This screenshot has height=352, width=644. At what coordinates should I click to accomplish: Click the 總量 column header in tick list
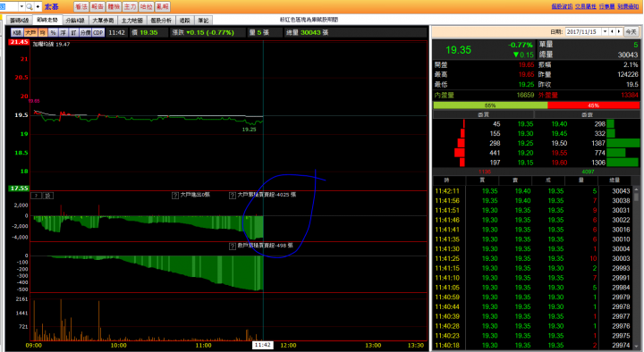614,180
